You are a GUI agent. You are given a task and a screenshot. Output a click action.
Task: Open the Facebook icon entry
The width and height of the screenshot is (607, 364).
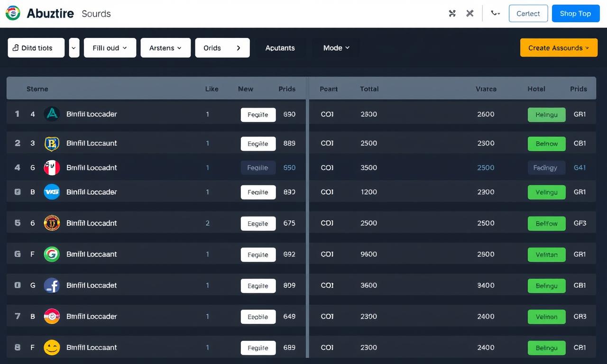[52, 285]
